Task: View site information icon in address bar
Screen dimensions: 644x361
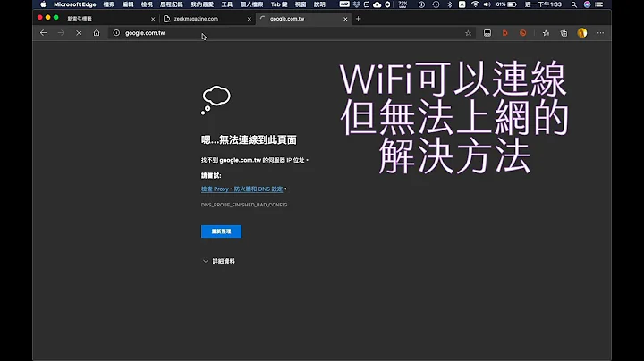Action: tap(116, 33)
